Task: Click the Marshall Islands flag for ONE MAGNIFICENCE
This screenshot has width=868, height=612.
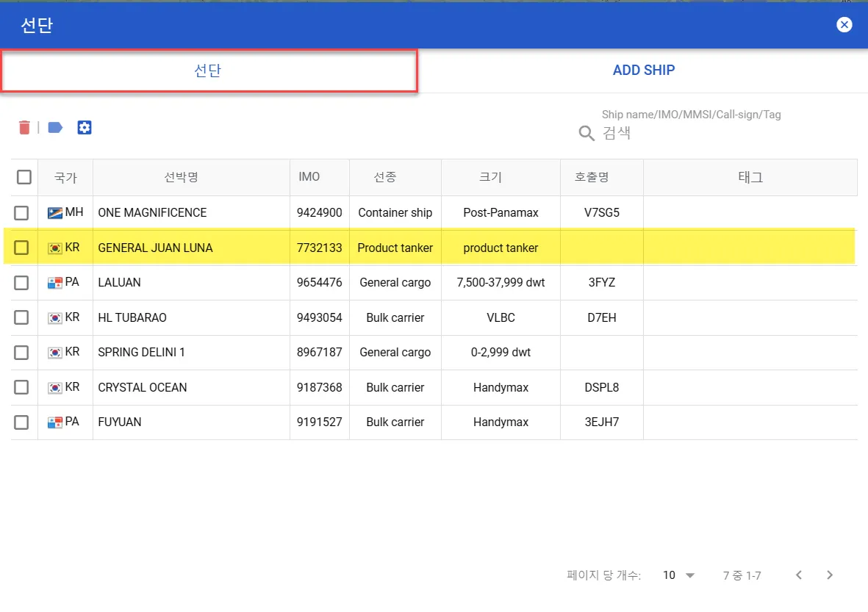Action: click(x=54, y=213)
